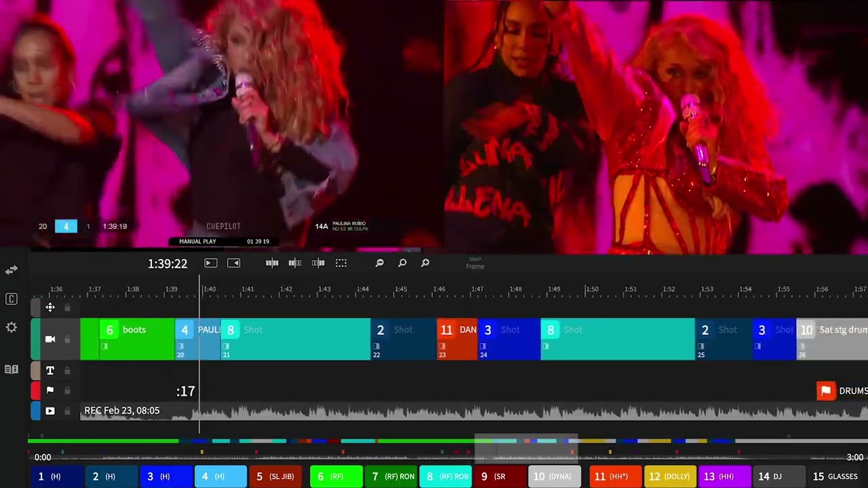Select shot 20 camera 4 PAULI clip

[197, 339]
